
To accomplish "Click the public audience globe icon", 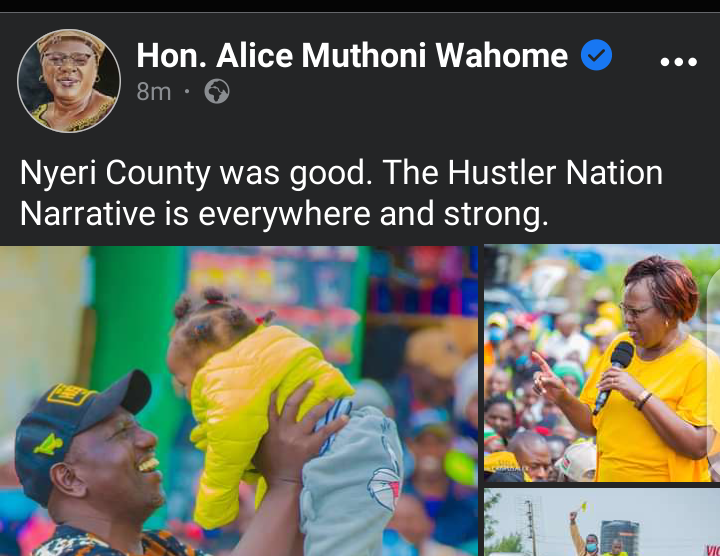I will (x=217, y=91).
